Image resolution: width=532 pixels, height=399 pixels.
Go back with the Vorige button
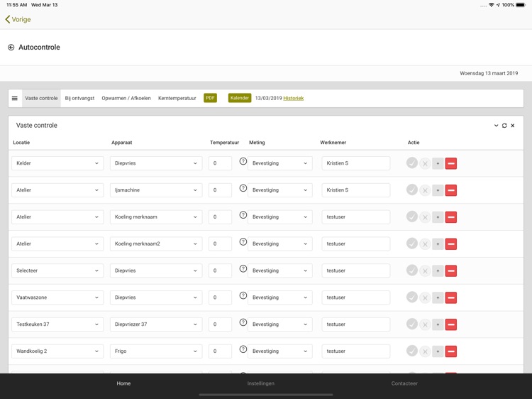[18, 19]
